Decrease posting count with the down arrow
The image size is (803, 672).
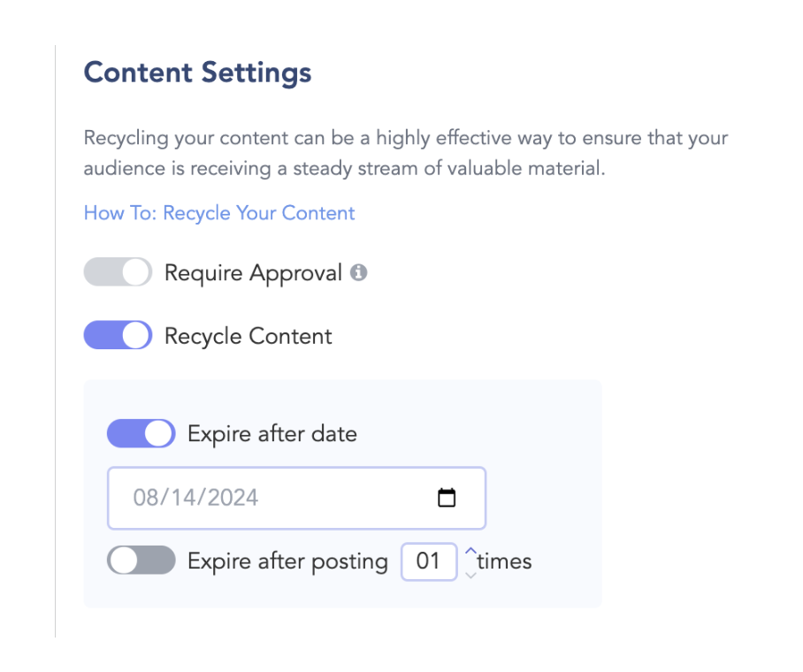[x=470, y=575]
